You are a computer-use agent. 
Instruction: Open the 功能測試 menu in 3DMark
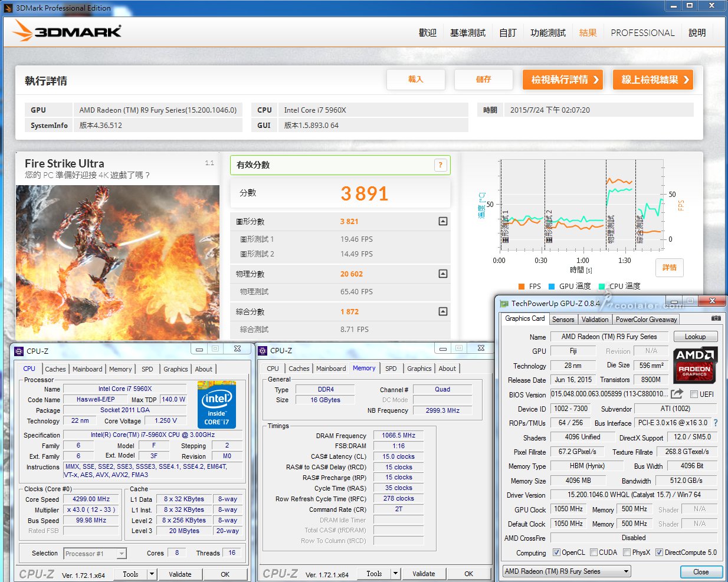(x=548, y=33)
